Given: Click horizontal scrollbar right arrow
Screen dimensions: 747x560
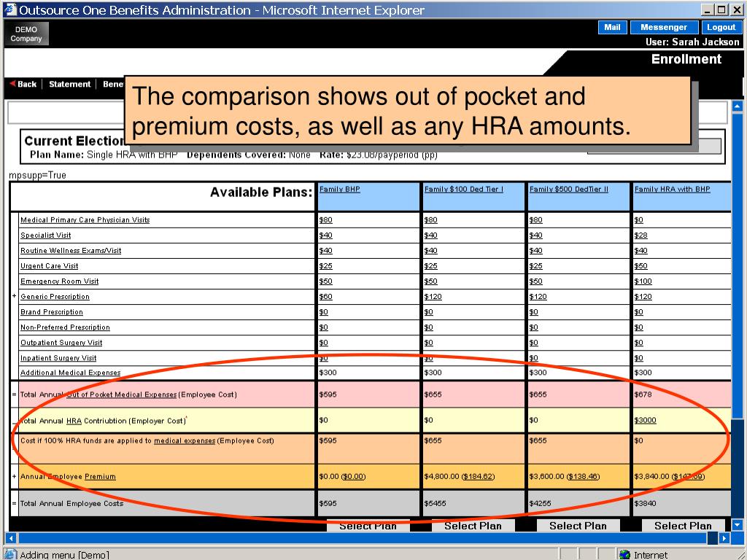Looking at the screenshot, I should [724, 538].
